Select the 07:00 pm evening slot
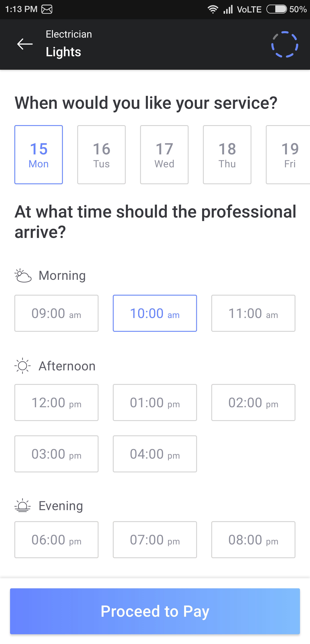Screen dimensions: 310x644 point(155,540)
